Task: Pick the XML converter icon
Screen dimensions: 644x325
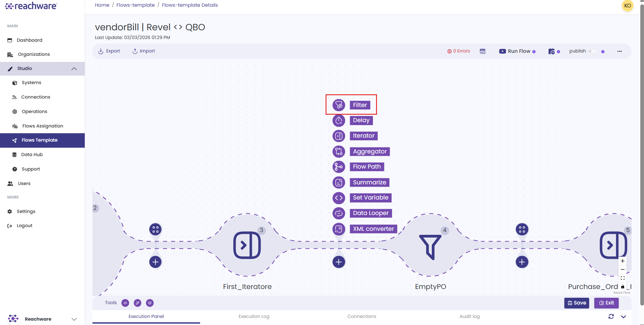Action: pyautogui.click(x=339, y=229)
